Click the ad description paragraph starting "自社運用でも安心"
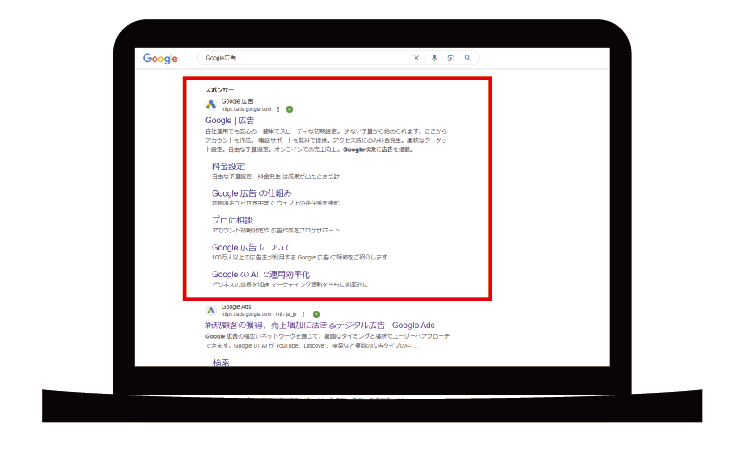 (326, 140)
